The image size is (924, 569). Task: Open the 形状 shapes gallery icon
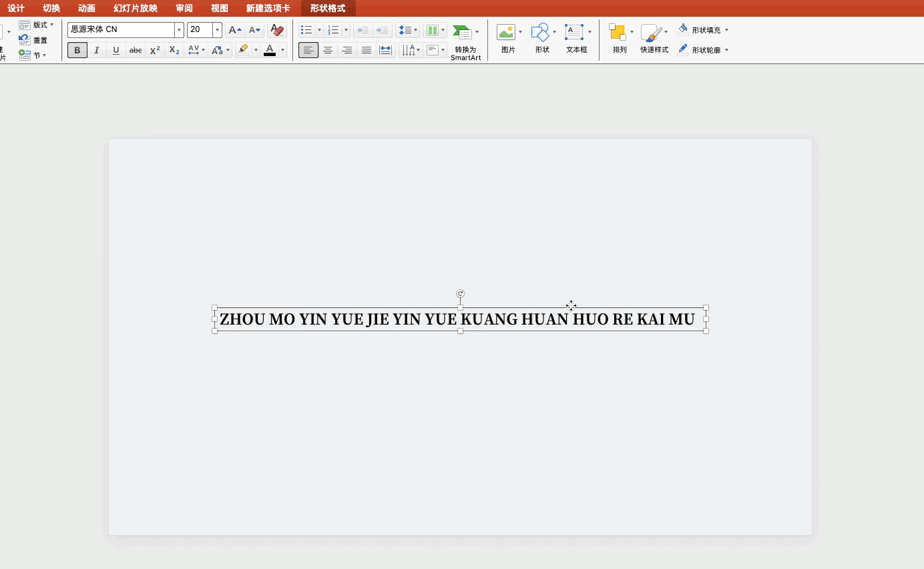coord(540,32)
